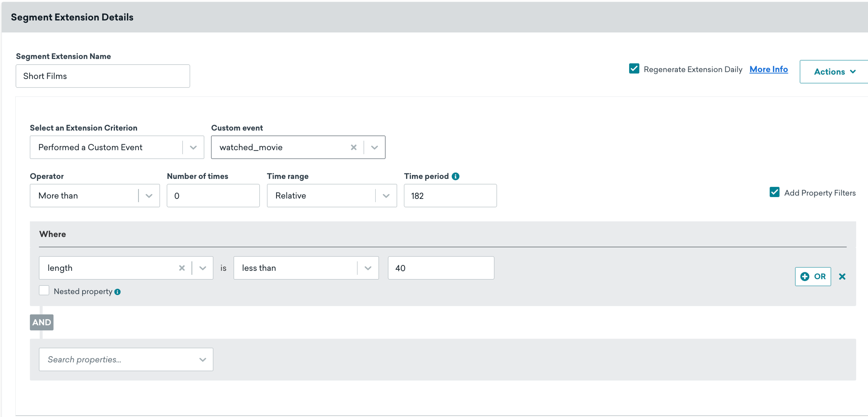This screenshot has height=417, width=868.
Task: Expand the Custom event dropdown arrow
Action: click(374, 147)
